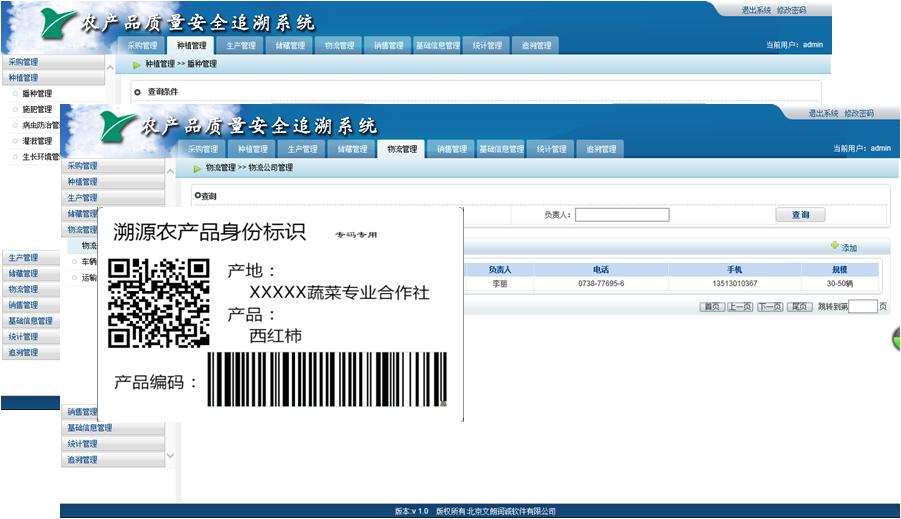Screen dimensions: 901x519
Task: Click the green arrow beside 种植管理 breadcrumb
Action: (x=137, y=65)
